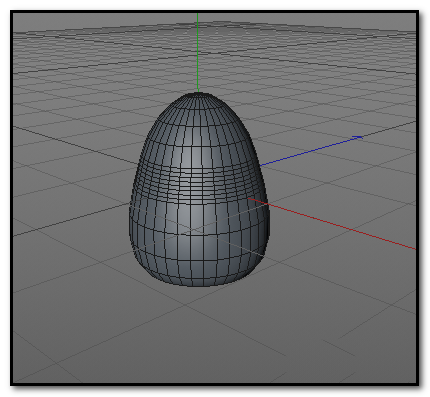Select the red X-axis line right of the egg

pos(333,224)
